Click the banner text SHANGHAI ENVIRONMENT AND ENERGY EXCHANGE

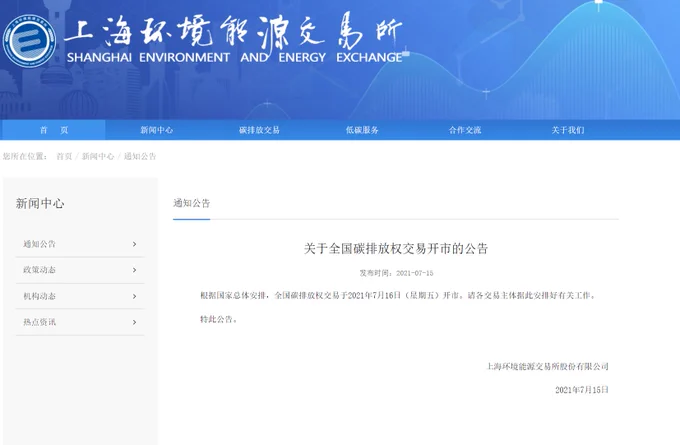(235, 57)
